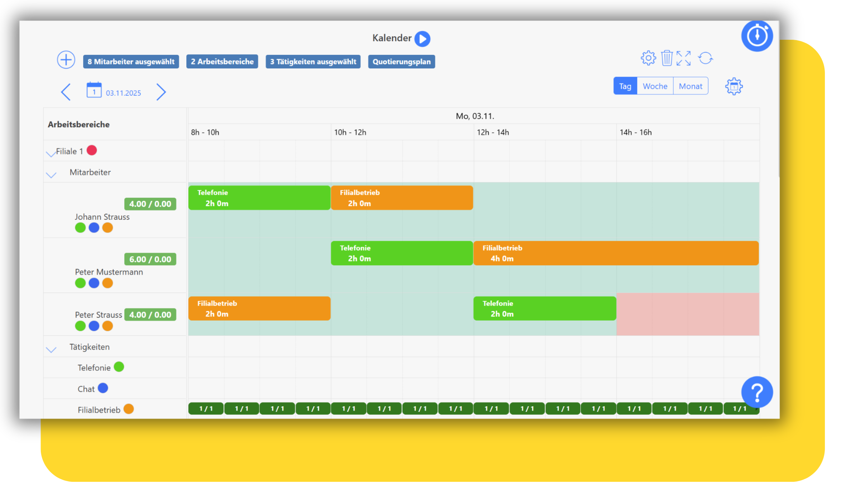Screen dimensions: 860x504
Task: Play the Kalender video button
Action: [x=422, y=39]
